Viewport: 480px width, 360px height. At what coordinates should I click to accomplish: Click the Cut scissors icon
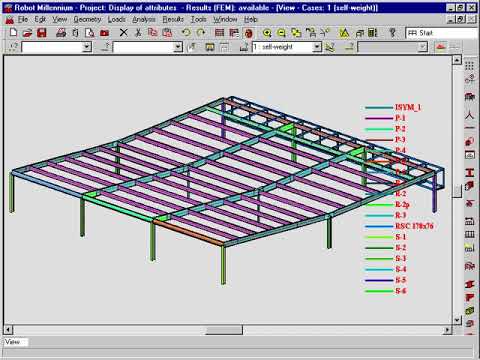(138, 33)
